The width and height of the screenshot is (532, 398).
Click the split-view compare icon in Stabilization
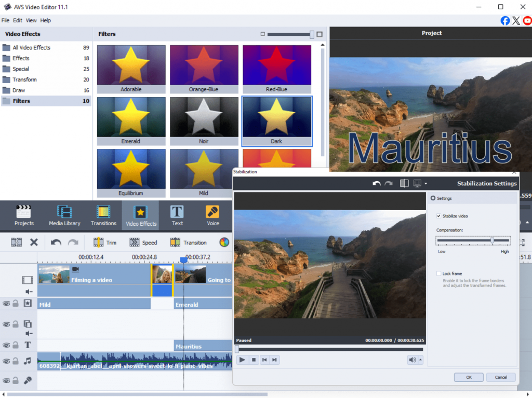404,183
